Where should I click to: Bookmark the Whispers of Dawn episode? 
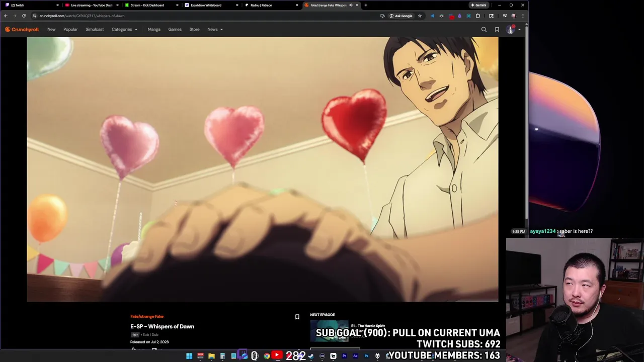click(297, 317)
